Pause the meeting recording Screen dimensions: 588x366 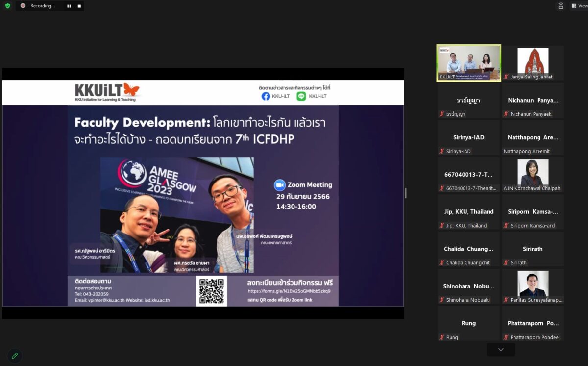(69, 6)
